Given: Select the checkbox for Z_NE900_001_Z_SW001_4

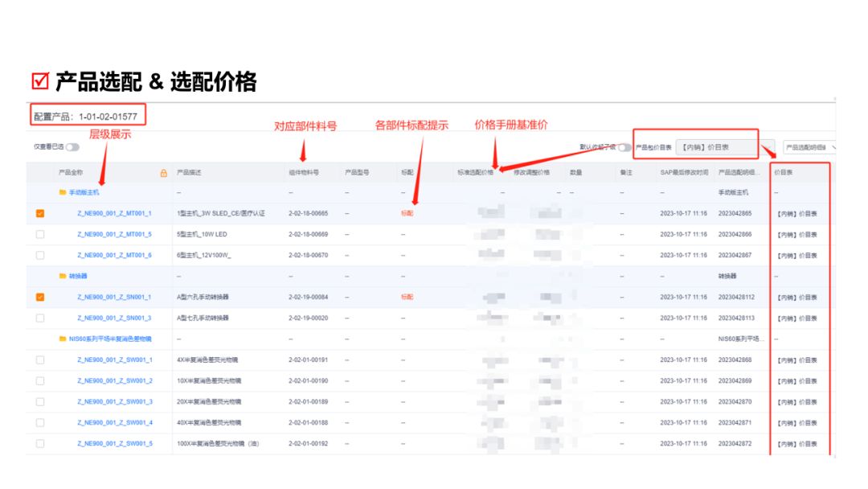Looking at the screenshot, I should tap(40, 422).
